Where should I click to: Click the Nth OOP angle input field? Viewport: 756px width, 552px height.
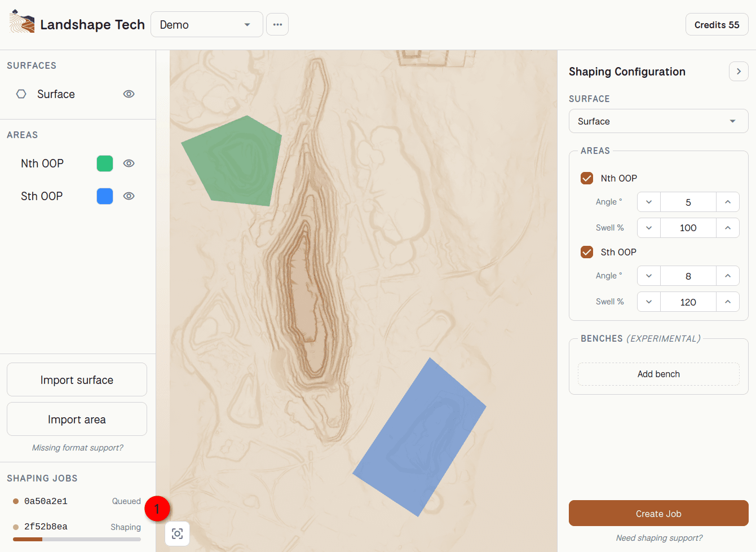click(x=688, y=202)
